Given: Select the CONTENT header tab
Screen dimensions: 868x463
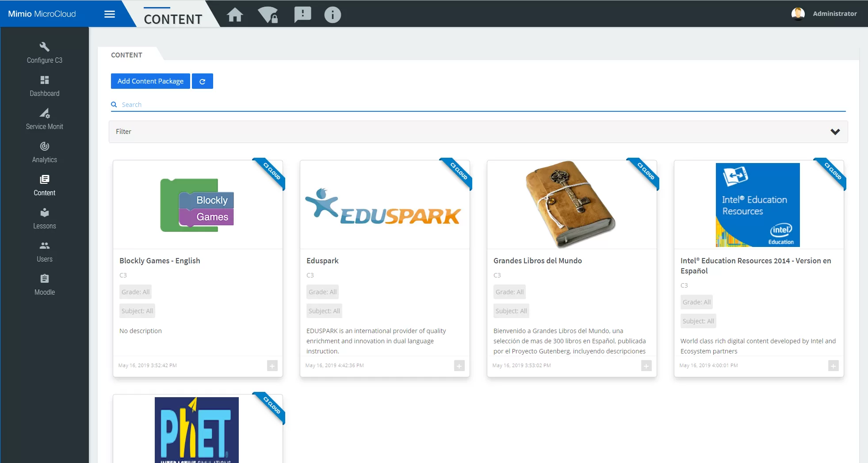Looking at the screenshot, I should (x=173, y=19).
